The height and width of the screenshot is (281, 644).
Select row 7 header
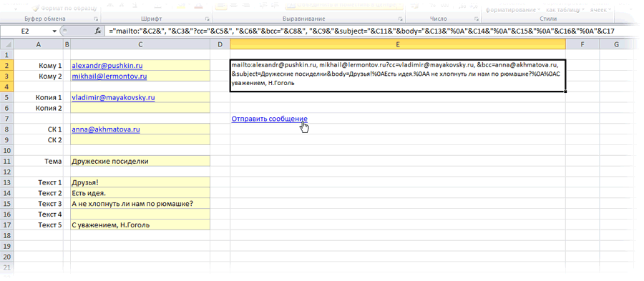click(x=7, y=119)
